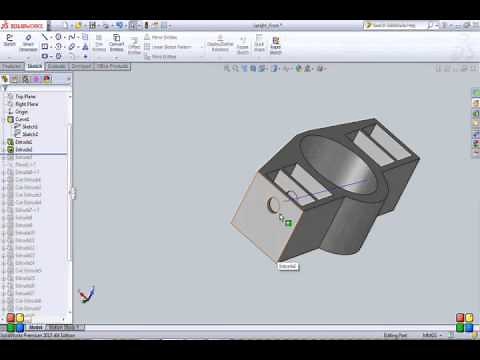Click the SolidWorks logo menu

pyautogui.click(x=23, y=26)
